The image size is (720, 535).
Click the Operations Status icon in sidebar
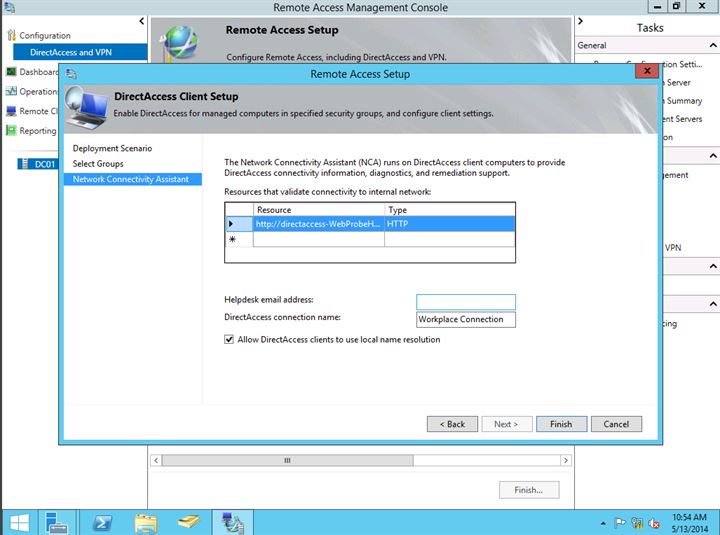tap(11, 91)
